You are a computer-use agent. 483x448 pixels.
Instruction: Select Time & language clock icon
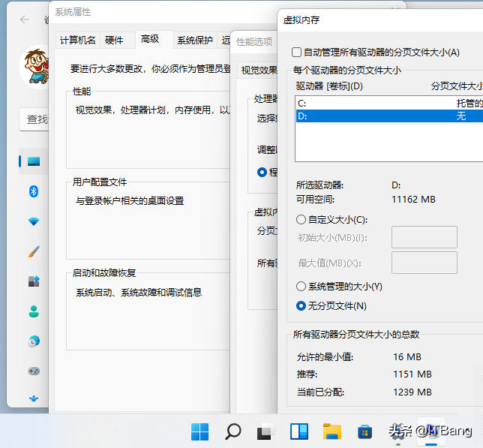click(33, 341)
